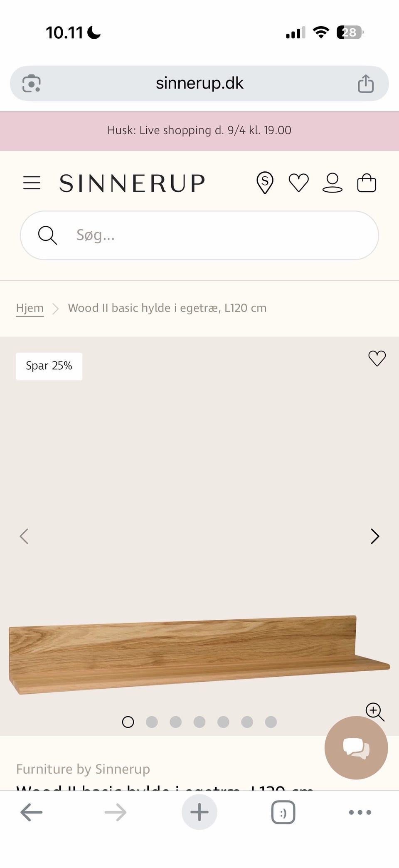
Task: Open the wishlist heart in header
Action: click(298, 183)
